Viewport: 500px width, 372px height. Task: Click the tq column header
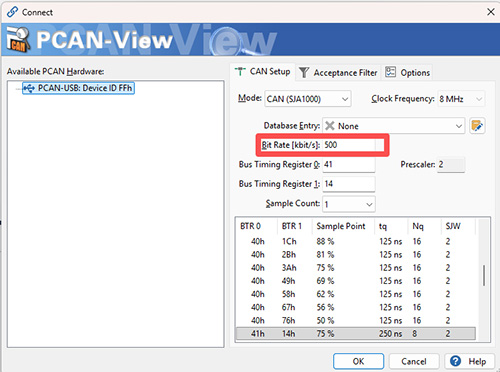coord(391,226)
